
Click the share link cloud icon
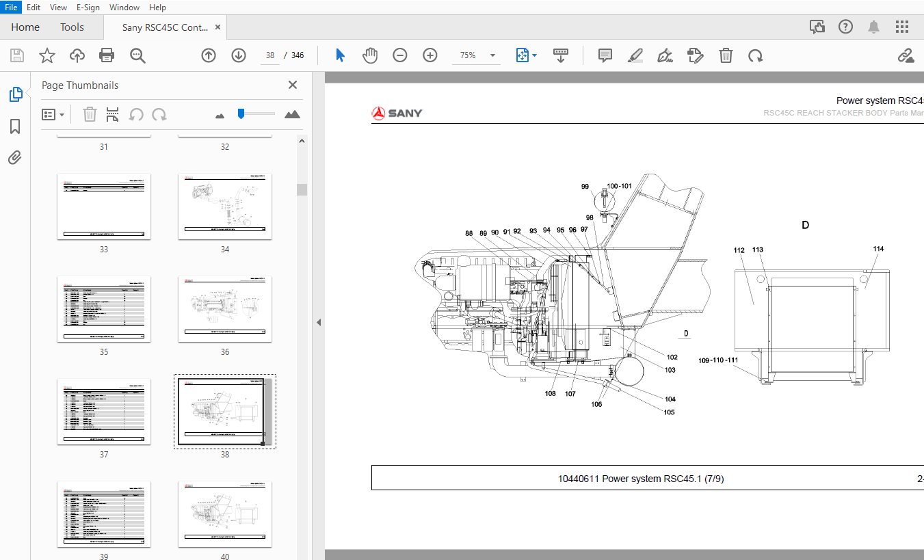click(x=906, y=55)
